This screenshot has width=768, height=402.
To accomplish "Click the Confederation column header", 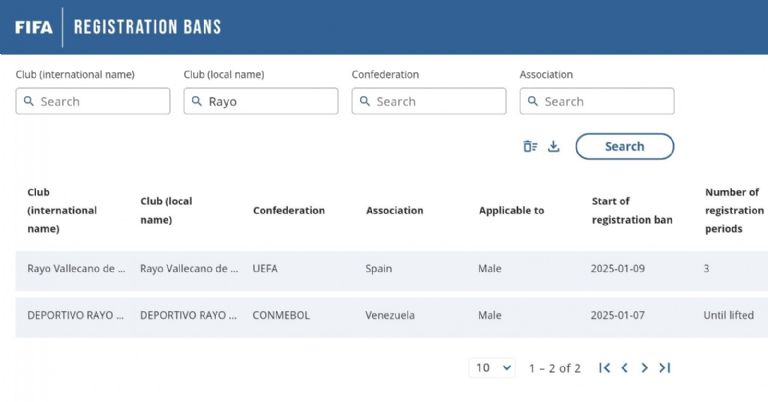I will pyautogui.click(x=288, y=210).
